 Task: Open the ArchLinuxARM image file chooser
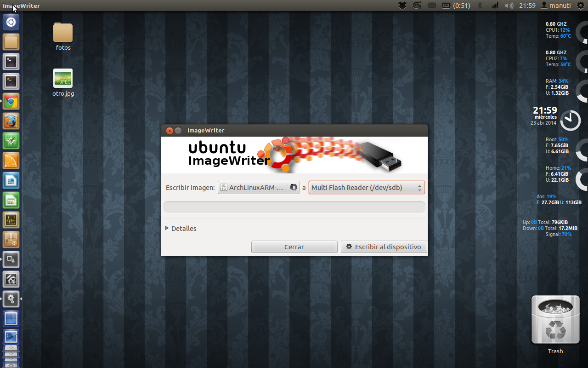pos(259,188)
